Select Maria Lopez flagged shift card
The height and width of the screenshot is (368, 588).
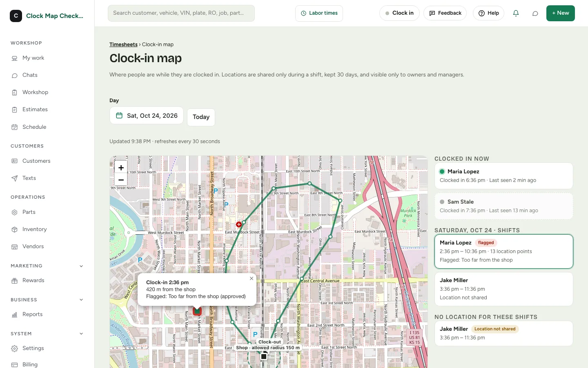[x=504, y=251]
